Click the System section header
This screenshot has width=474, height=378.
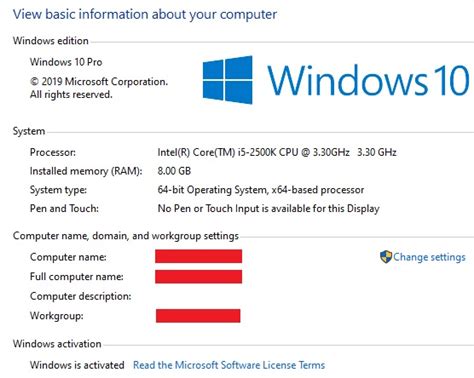pos(29,131)
